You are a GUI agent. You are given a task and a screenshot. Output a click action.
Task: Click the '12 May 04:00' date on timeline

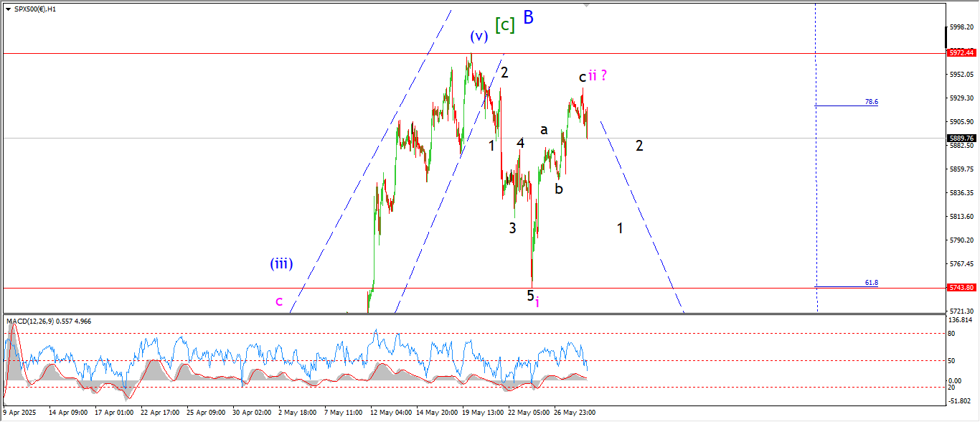click(390, 413)
